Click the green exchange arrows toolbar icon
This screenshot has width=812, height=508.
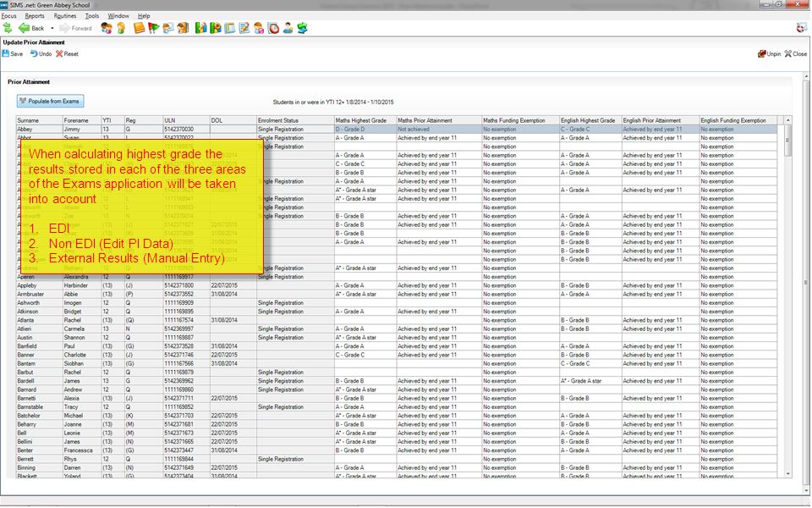tap(303, 28)
